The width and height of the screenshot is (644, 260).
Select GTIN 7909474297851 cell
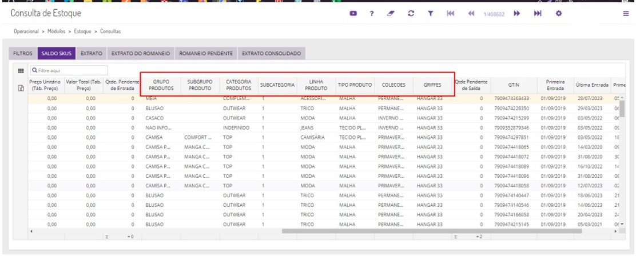click(x=514, y=137)
